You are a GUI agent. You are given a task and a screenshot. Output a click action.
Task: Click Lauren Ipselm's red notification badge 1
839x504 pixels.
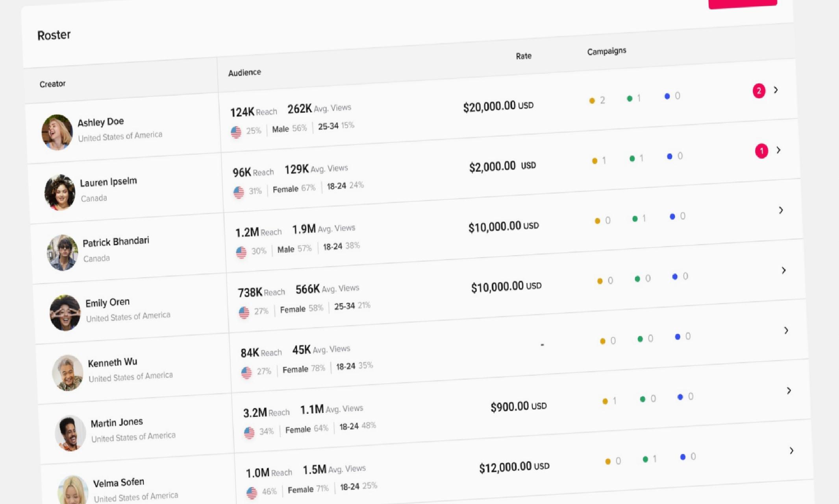tap(761, 151)
